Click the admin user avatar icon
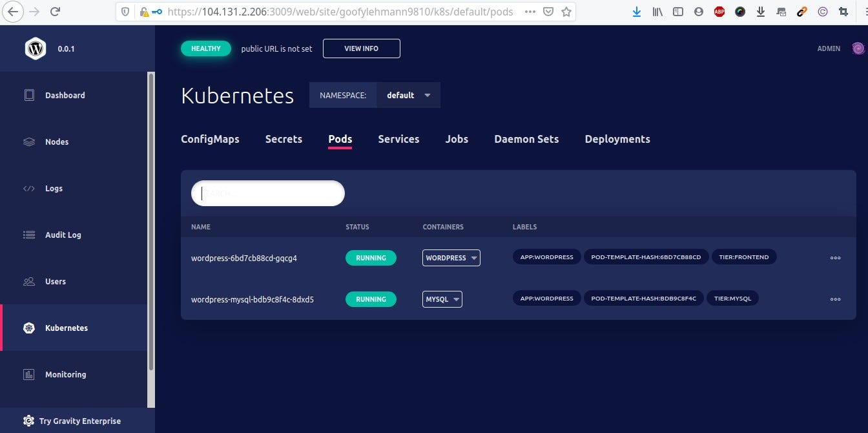 858,48
